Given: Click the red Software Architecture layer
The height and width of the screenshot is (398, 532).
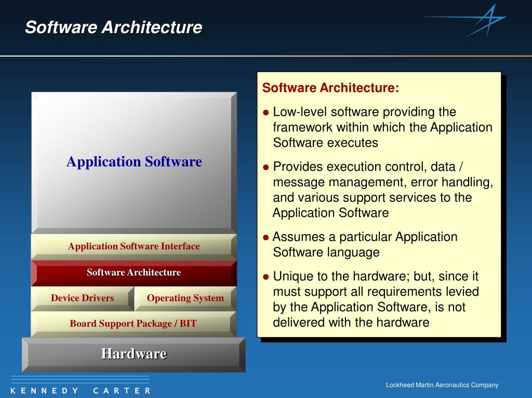Looking at the screenshot, I should pos(134,273).
